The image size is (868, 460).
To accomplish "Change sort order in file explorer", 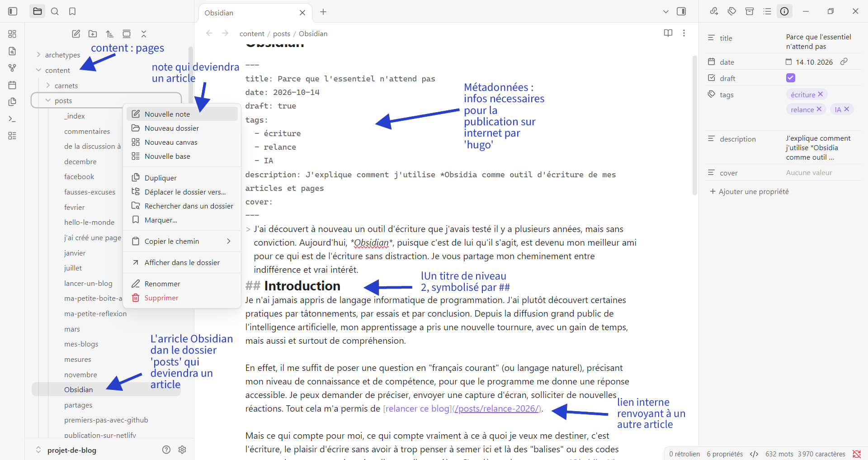I will click(x=110, y=34).
